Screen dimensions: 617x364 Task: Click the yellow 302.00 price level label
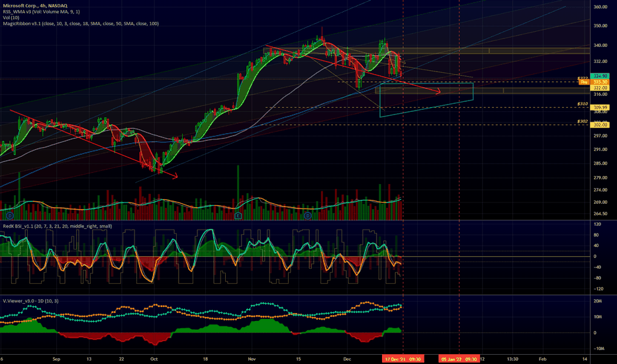600,124
